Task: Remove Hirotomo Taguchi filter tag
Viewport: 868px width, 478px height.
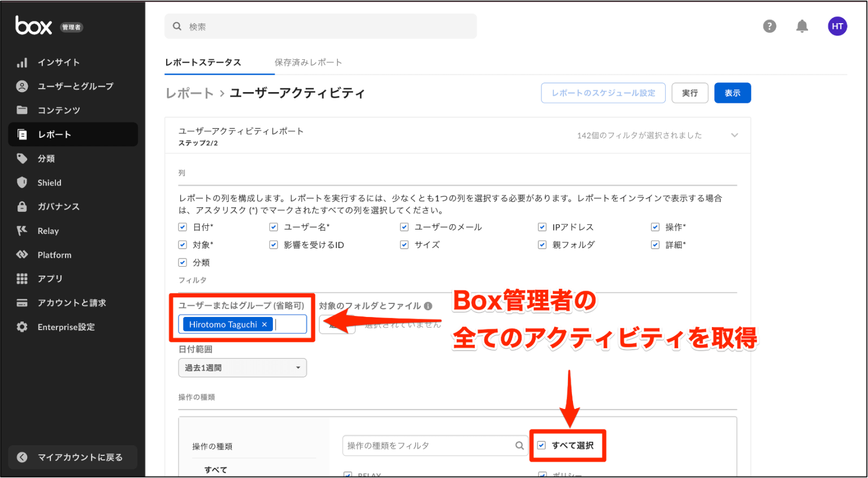Action: click(264, 324)
